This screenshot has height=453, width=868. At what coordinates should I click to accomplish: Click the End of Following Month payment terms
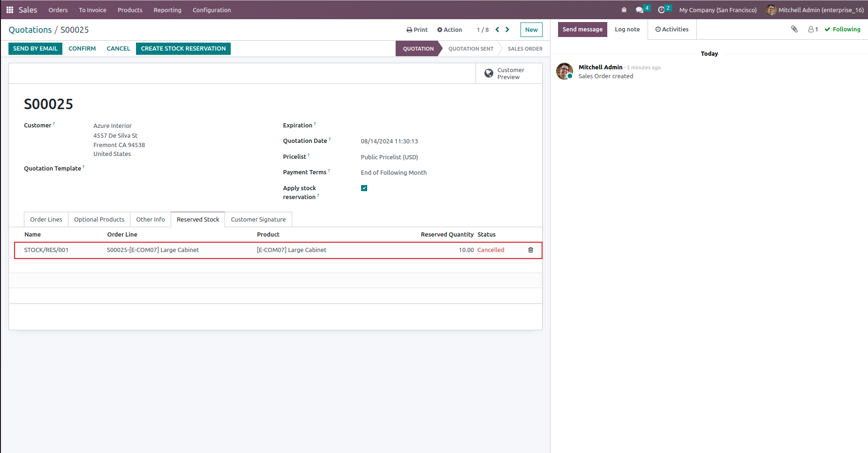coord(394,172)
